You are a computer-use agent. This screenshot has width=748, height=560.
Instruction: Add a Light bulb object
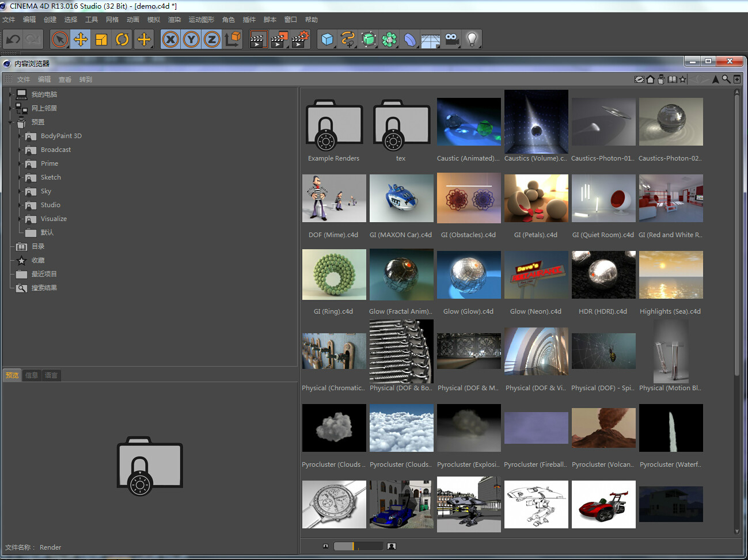472,39
